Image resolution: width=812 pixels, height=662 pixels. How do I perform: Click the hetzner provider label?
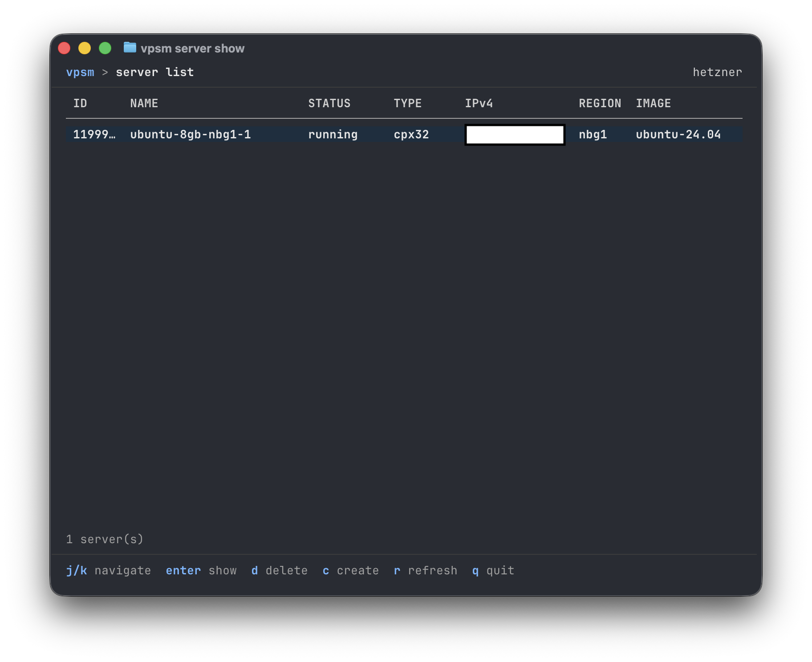coord(718,72)
